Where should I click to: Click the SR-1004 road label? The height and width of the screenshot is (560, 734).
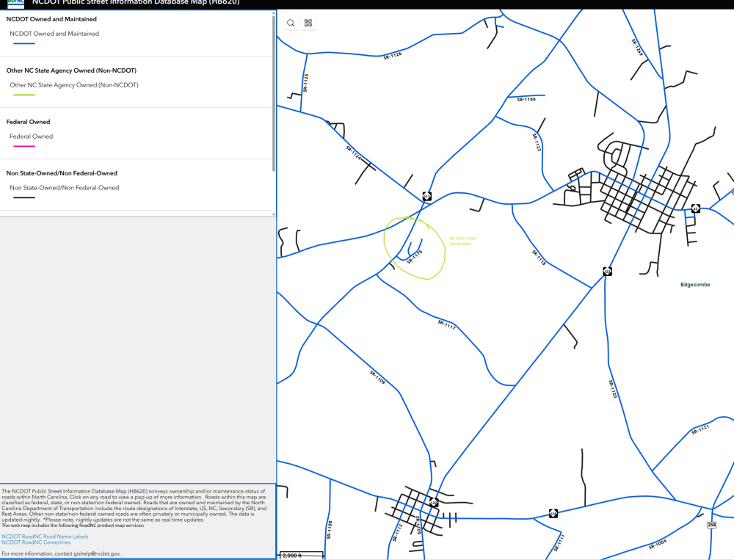(658, 544)
